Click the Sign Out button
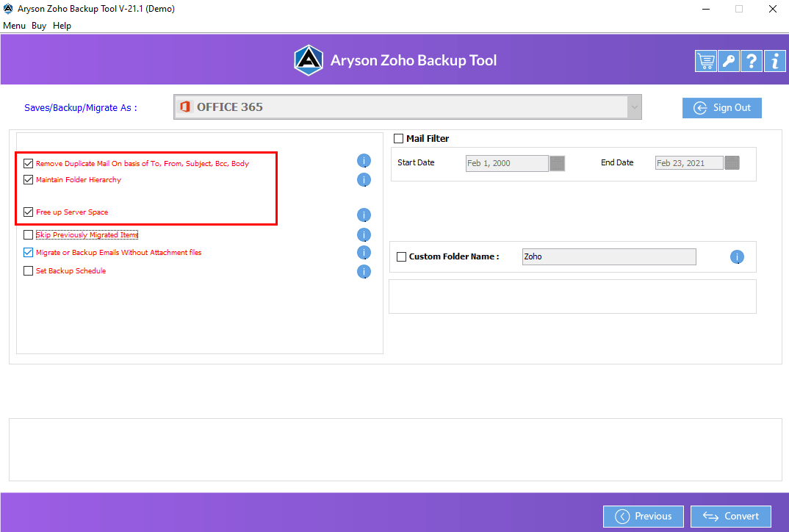Viewport: 789px width, 532px height. [x=721, y=108]
